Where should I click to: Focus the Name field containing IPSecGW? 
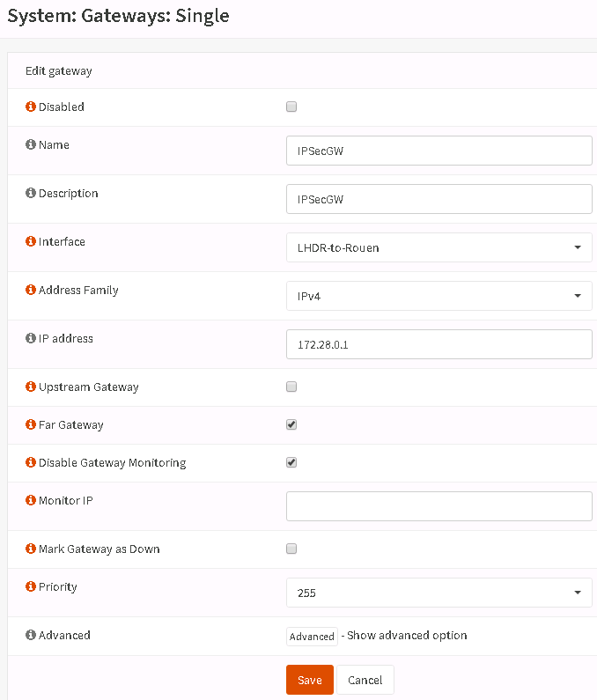pyautogui.click(x=439, y=151)
